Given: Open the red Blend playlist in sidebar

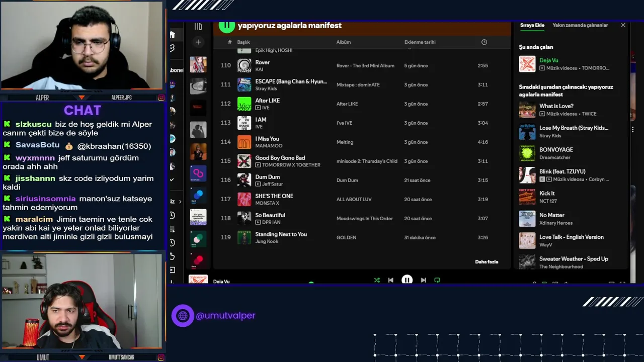Looking at the screenshot, I should tap(198, 260).
